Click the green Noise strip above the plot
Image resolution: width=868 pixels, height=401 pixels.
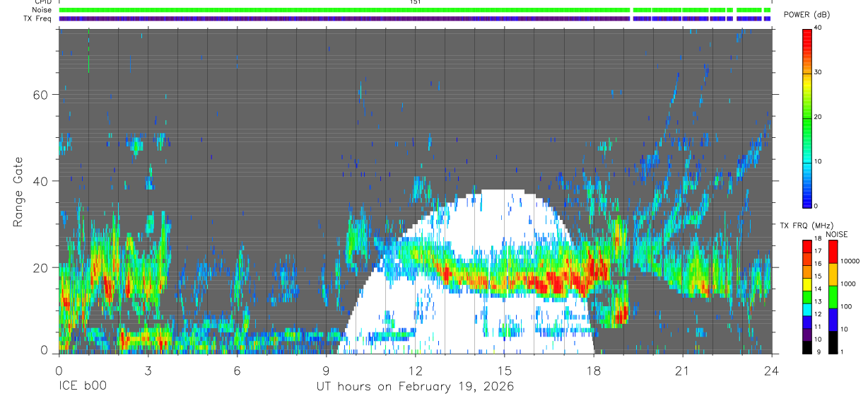tap(415, 10)
